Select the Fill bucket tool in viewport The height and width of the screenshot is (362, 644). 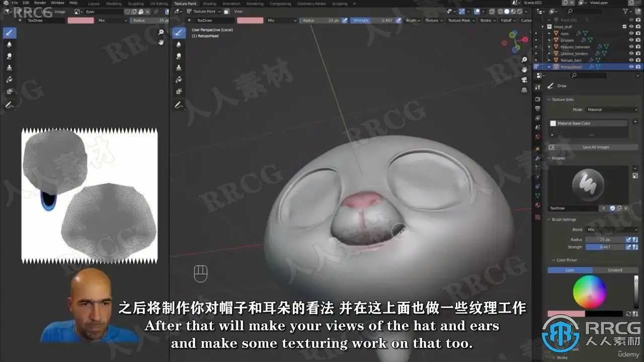(x=179, y=79)
